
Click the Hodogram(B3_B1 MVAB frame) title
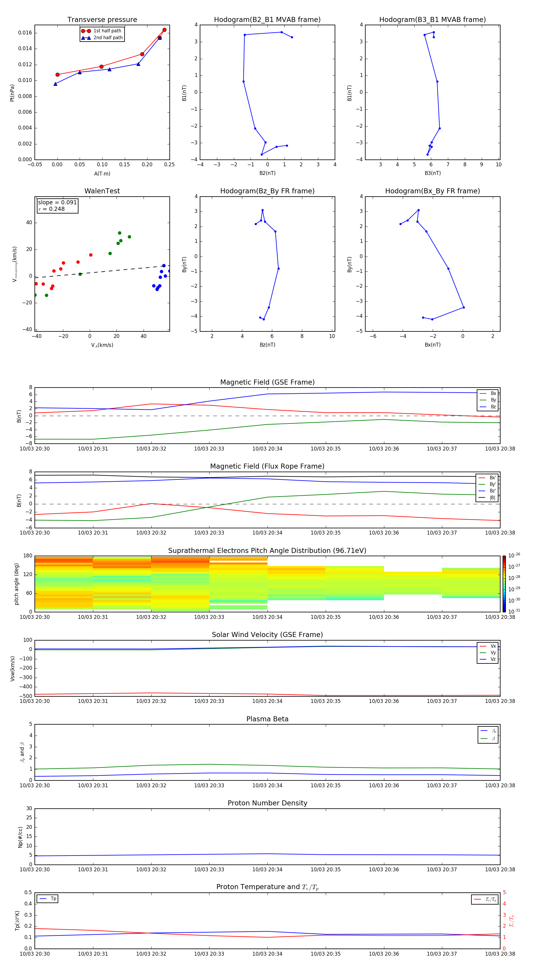coord(432,20)
